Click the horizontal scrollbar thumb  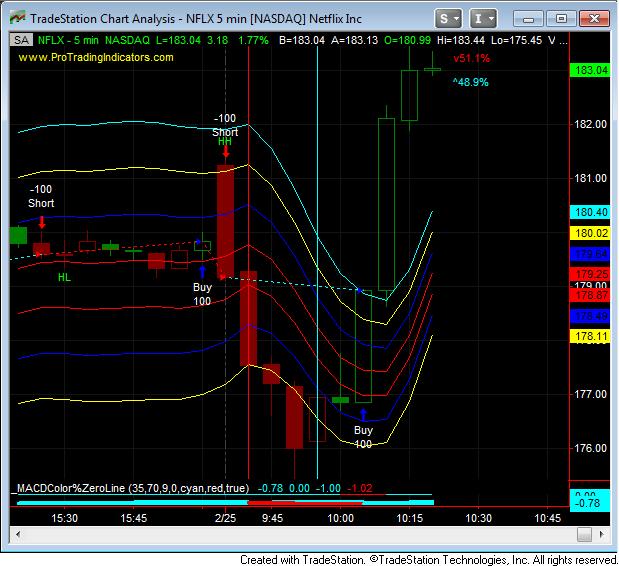click(x=584, y=534)
